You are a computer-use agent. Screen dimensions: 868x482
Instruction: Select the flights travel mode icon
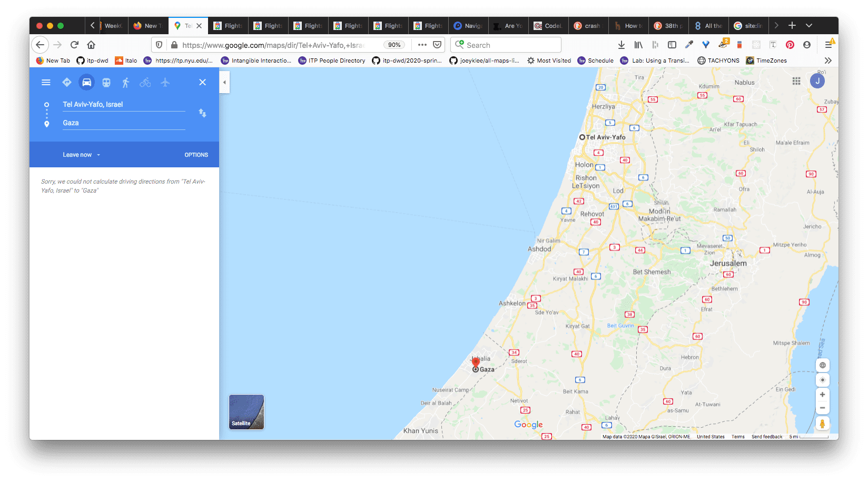(165, 83)
